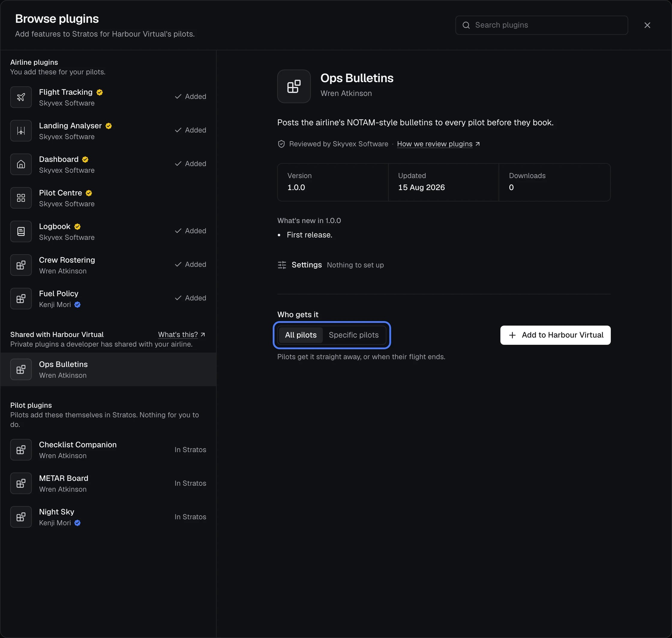Focus the Search plugins field
This screenshot has width=672, height=638.
pos(542,25)
